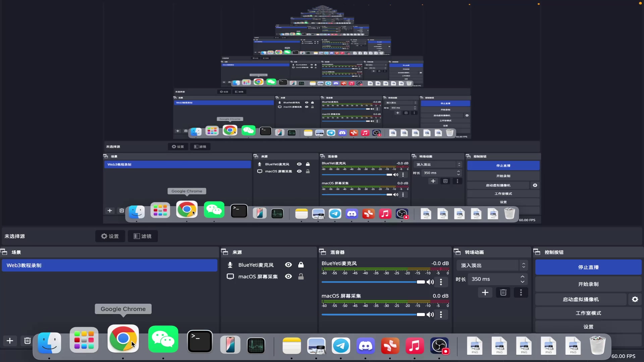644x362 pixels.
Task: Click the 控制按钮 panel dock icon
Action: tap(537, 252)
